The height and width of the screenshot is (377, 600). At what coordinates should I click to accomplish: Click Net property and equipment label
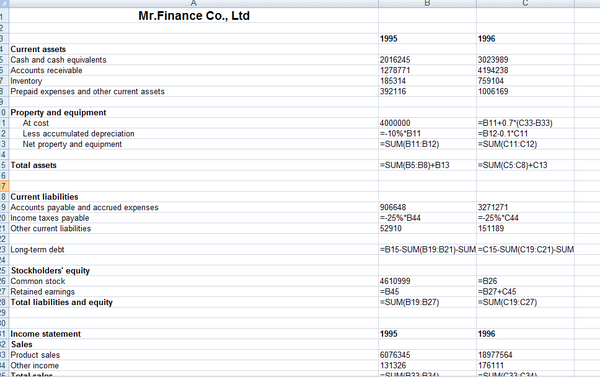[72, 144]
